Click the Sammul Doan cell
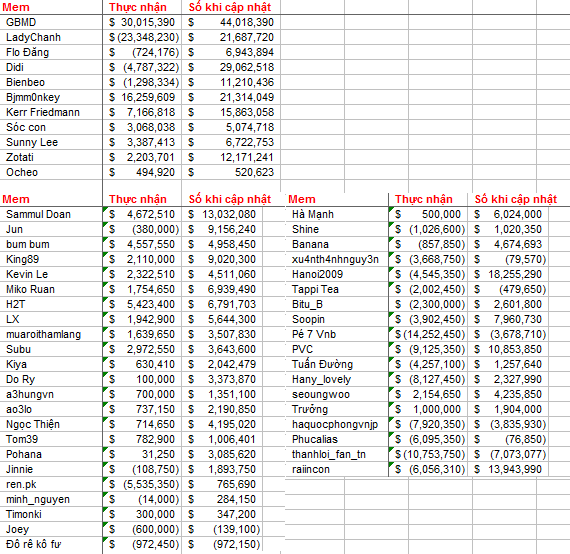Image resolution: width=570 pixels, height=554 pixels. 51,214
